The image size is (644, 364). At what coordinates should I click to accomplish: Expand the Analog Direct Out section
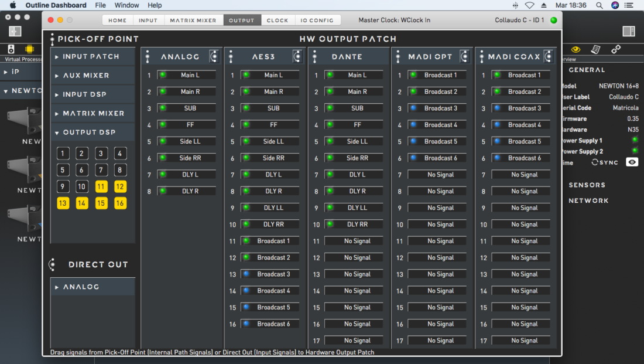93,287
